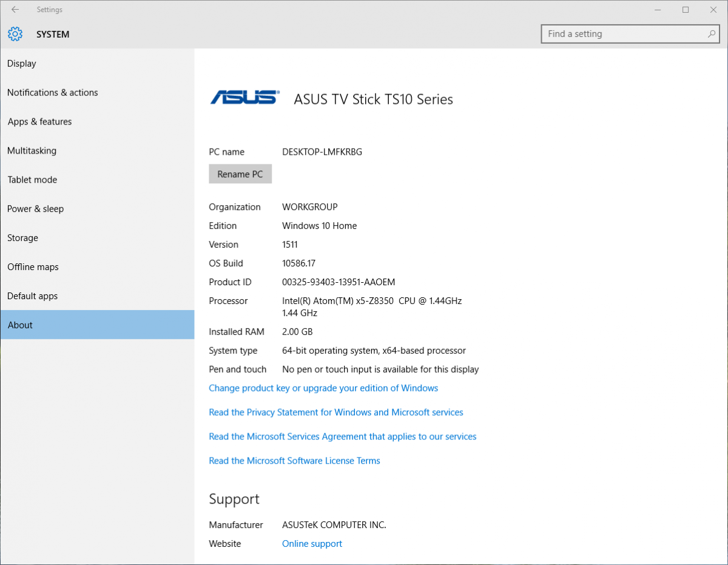This screenshot has width=728, height=565.
Task: Click the Edition label
Action: (223, 226)
